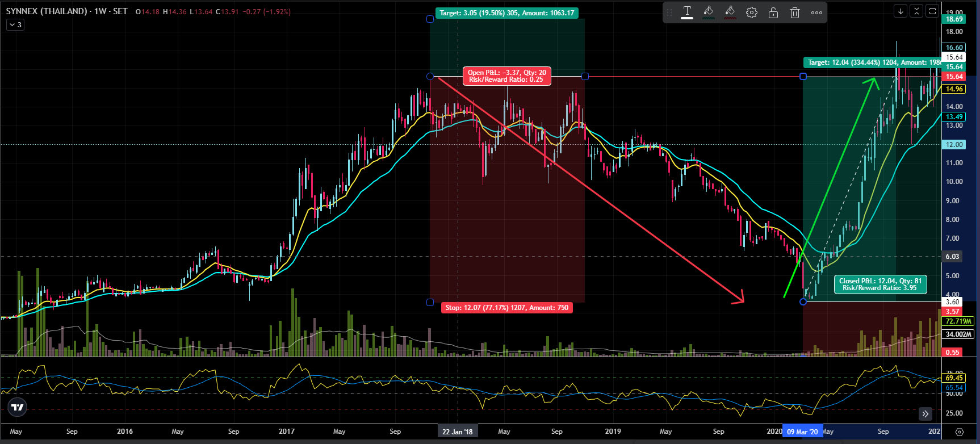The width and height of the screenshot is (980, 444).
Task: Select the short position bottom-left stop handle
Action: click(x=430, y=302)
